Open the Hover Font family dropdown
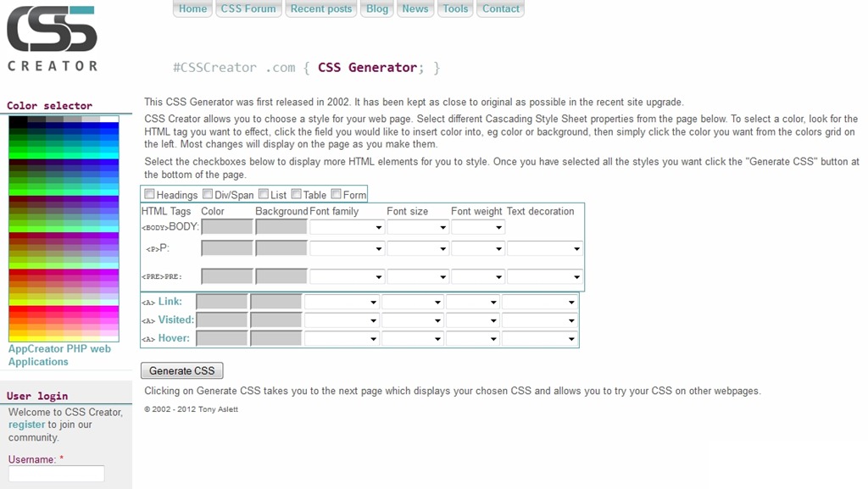 [341, 338]
